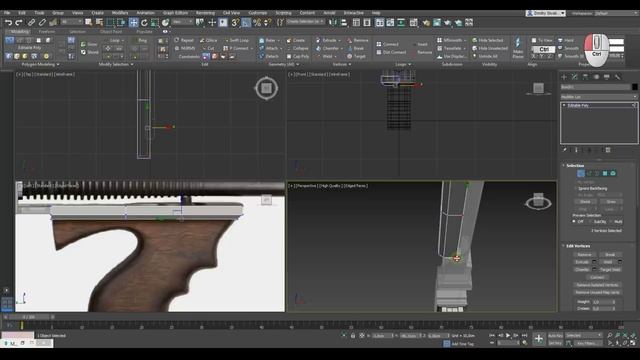Select the Off preview selection radio

tap(574, 222)
